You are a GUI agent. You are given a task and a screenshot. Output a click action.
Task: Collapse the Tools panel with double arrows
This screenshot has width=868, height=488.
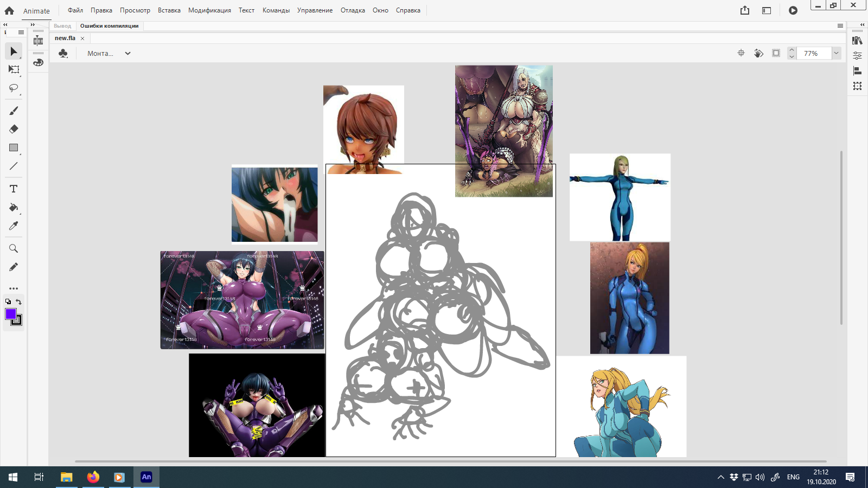click(x=5, y=24)
